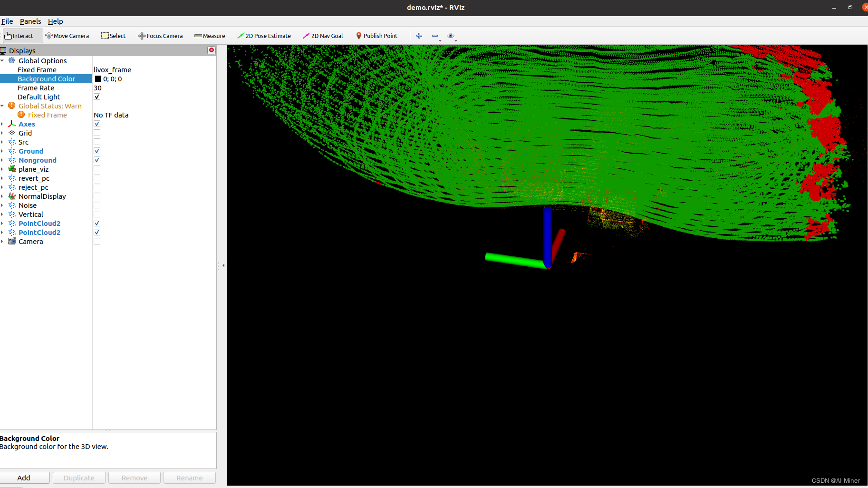Click the Global Options gear icon
This screenshot has height=488, width=868.
point(12,60)
